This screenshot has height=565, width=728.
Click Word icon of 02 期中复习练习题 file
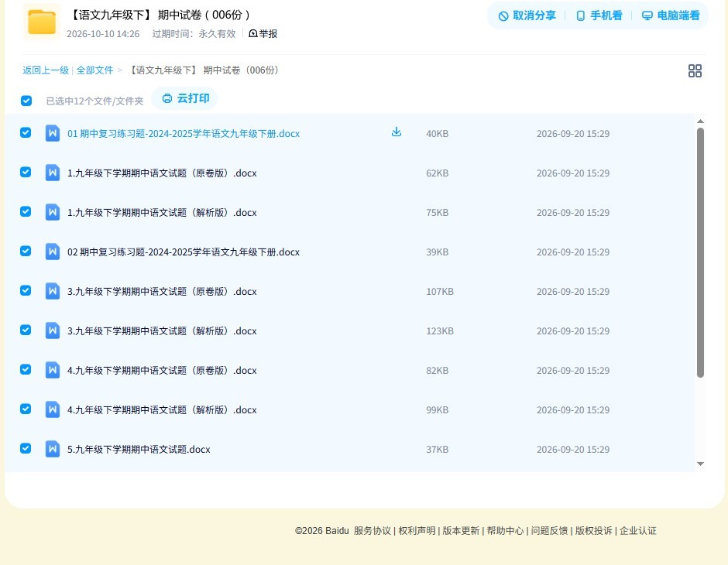(53, 252)
